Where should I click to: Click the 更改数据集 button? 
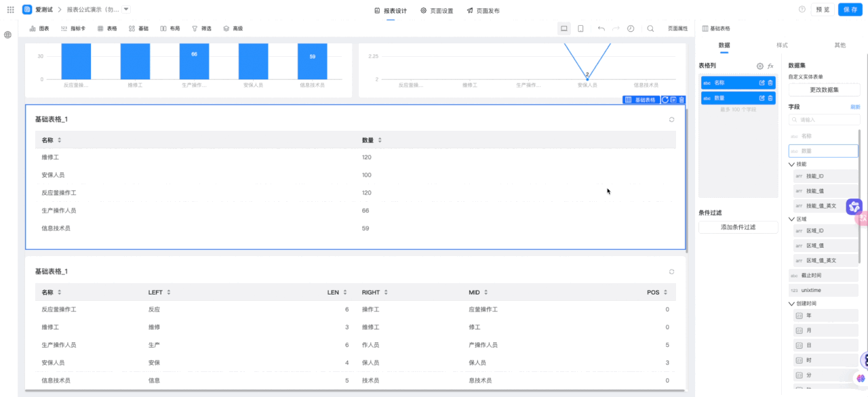tap(824, 89)
